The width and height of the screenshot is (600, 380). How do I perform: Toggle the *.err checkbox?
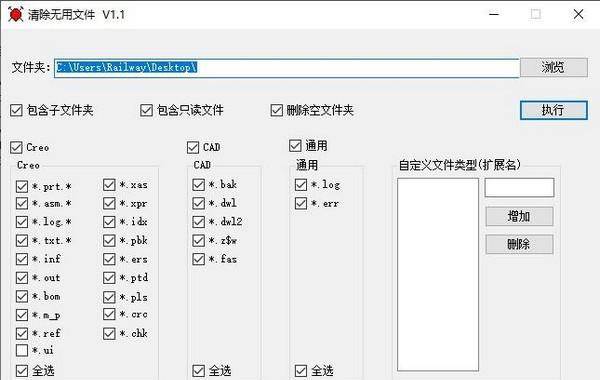301,203
